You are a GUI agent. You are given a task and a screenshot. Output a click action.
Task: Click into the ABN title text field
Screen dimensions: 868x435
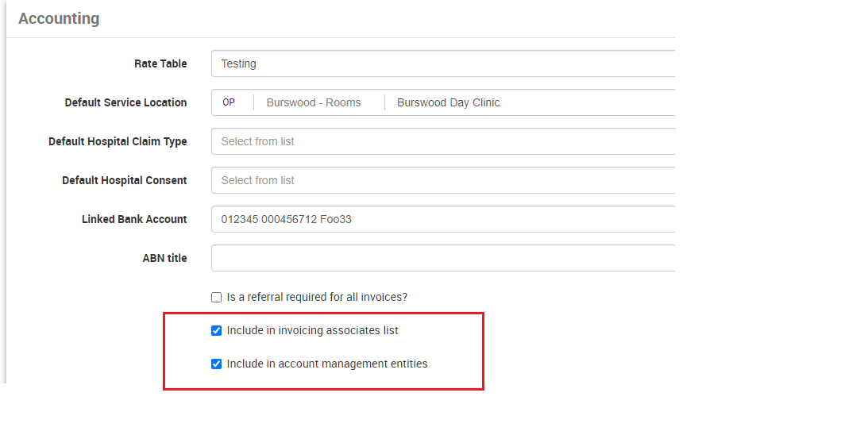pos(442,258)
